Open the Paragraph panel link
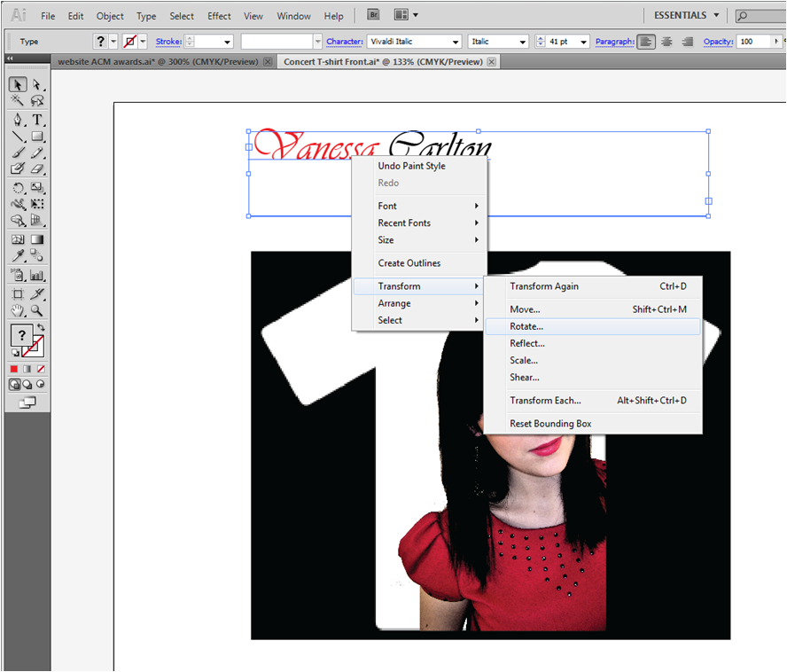Screen dimensions: 787x672 pos(615,42)
